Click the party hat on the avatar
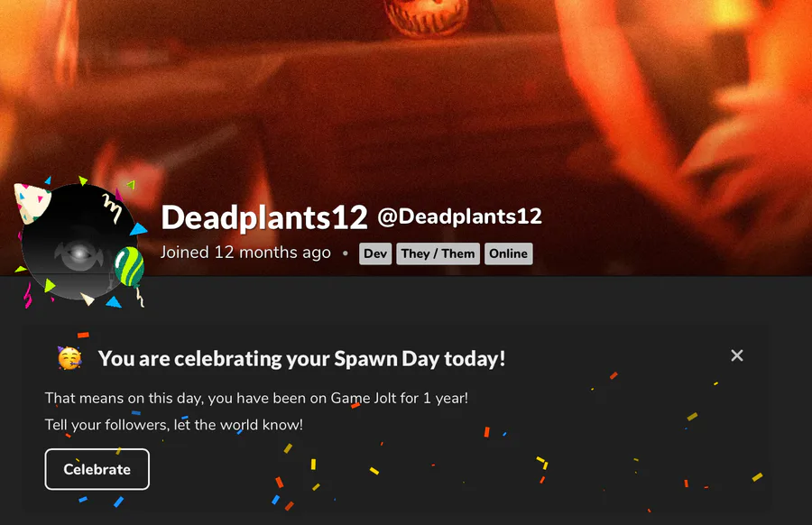This screenshot has width=812, height=525. tap(31, 201)
